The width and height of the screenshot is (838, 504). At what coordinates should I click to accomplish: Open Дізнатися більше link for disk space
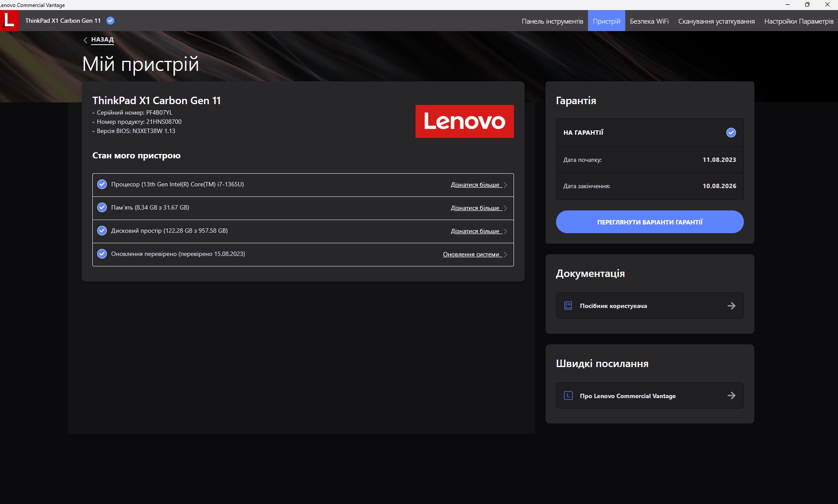pyautogui.click(x=475, y=231)
